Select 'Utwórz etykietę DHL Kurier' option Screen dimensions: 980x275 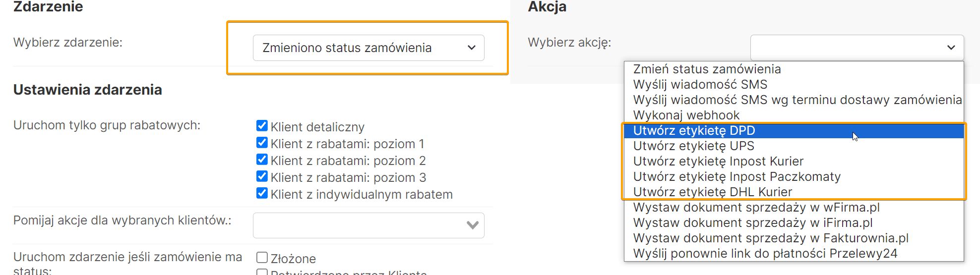click(712, 192)
